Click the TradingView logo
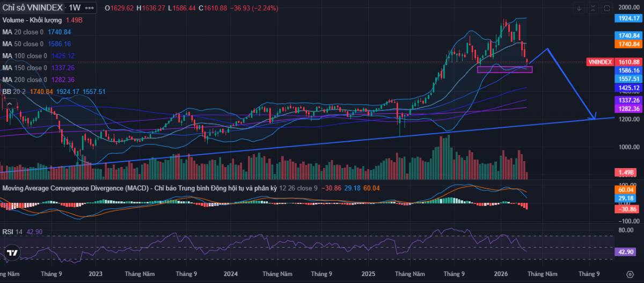This screenshot has width=644, height=283. (x=12, y=253)
